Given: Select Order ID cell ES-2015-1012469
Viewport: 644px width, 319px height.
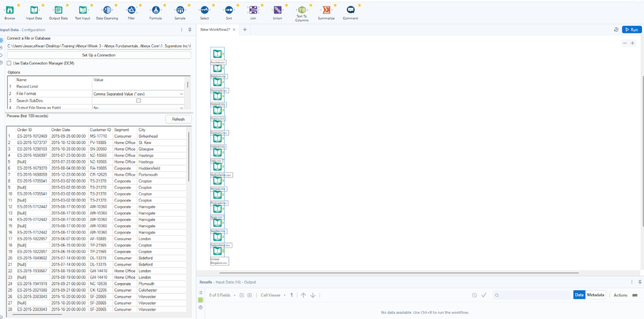Looking at the screenshot, I should point(32,136).
